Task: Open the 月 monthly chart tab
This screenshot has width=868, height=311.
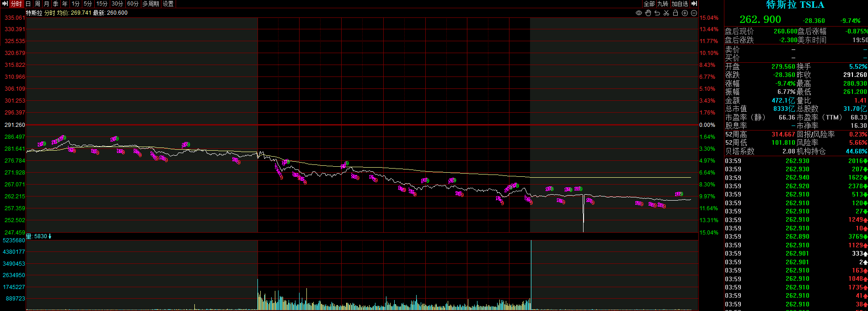Action: (x=46, y=4)
